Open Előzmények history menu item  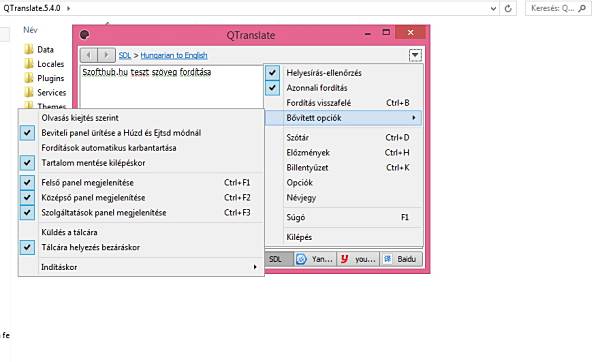pos(344,152)
